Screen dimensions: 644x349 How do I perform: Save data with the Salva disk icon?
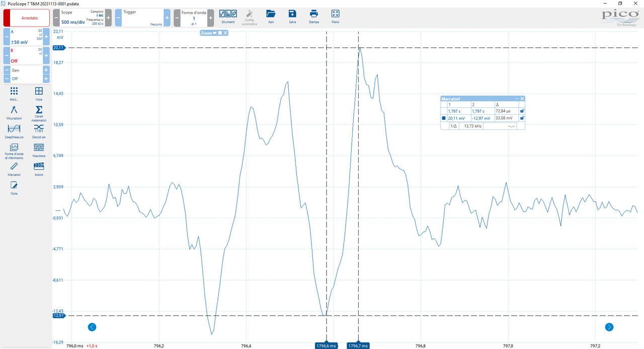292,17
